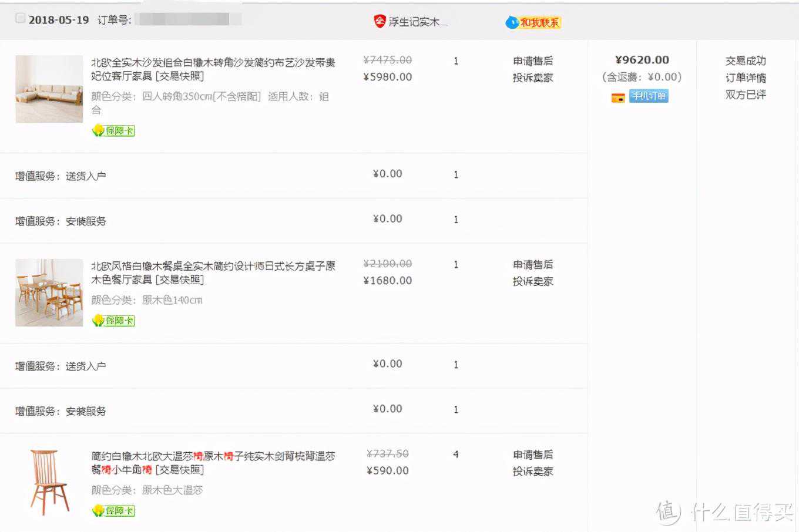Click the 双方已评 review status link
Image resolution: width=799 pixels, height=532 pixels.
745,95
